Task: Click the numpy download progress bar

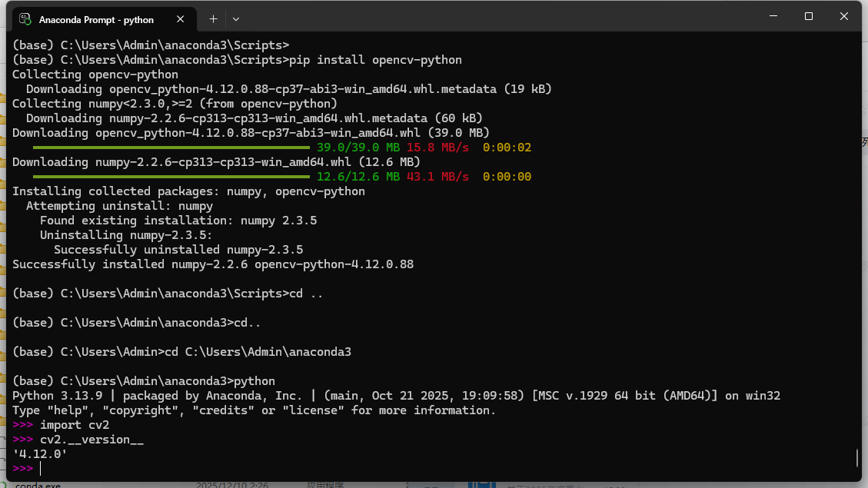Action: pos(171,177)
